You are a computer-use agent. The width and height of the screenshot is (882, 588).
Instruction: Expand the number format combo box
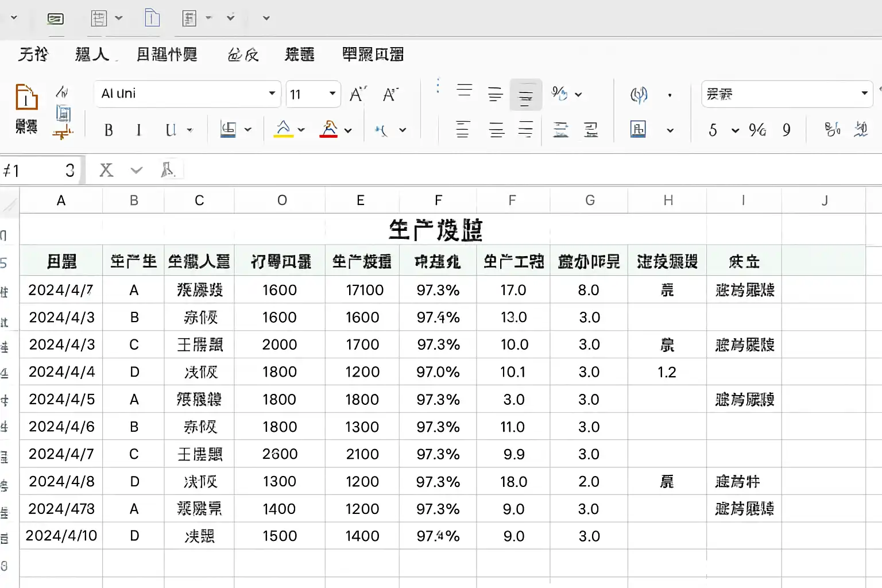click(787, 94)
